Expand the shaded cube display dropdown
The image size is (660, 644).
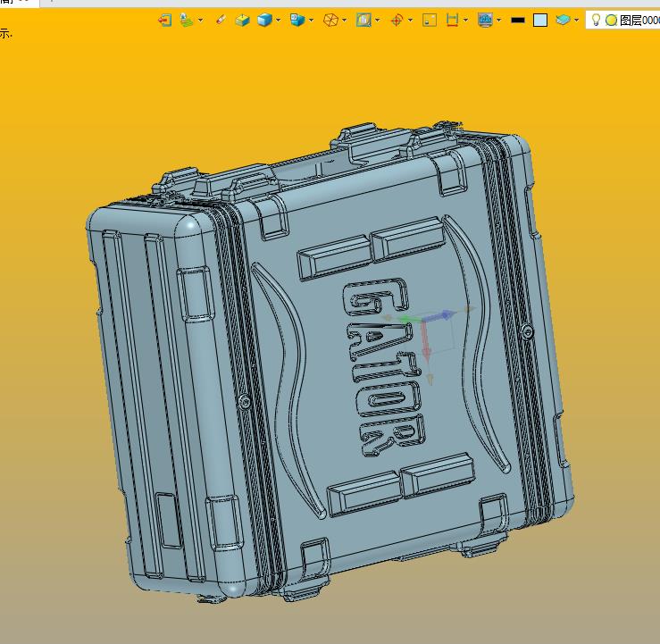[279, 20]
